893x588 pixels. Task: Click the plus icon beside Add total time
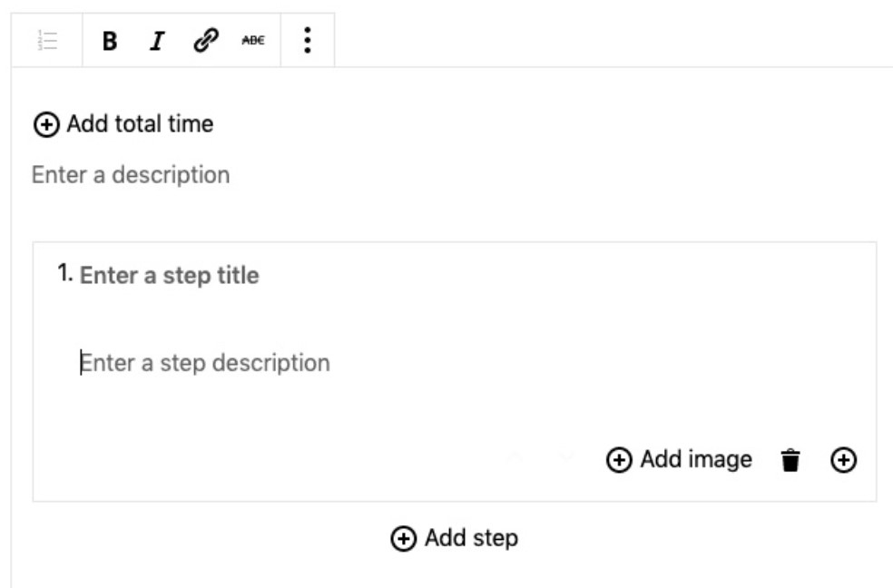tap(44, 124)
